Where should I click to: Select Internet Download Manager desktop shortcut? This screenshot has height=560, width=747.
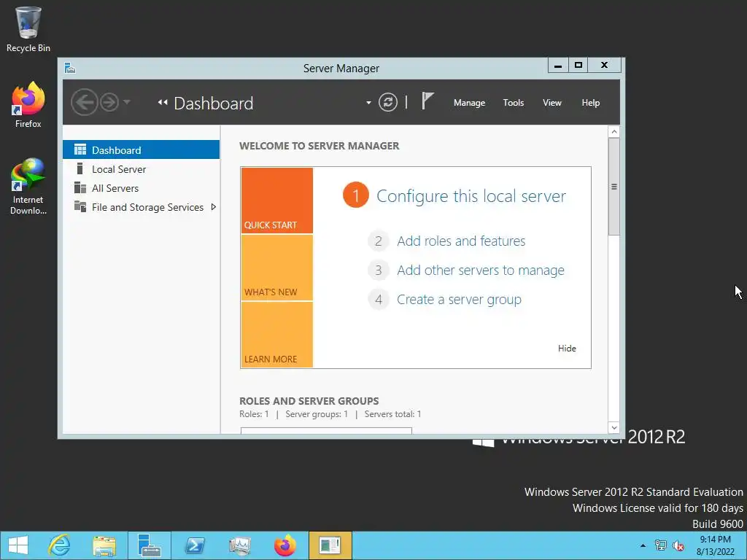pyautogui.click(x=28, y=186)
